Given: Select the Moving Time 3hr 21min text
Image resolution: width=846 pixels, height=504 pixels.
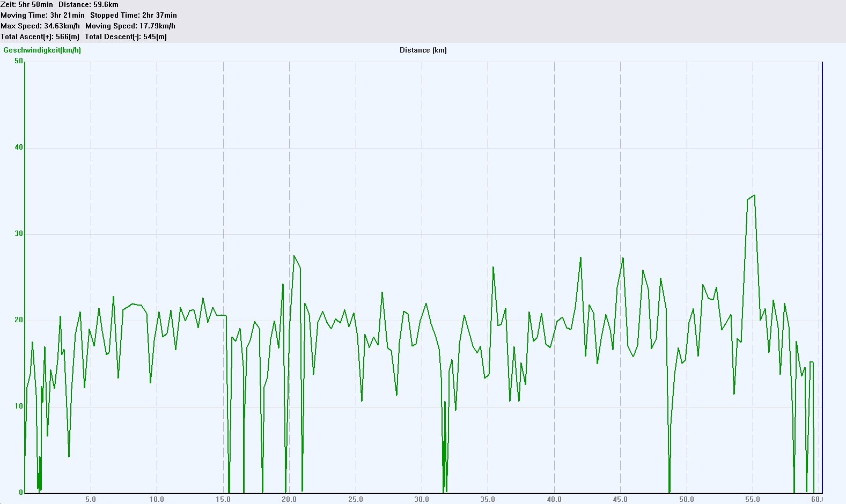Looking at the screenshot, I should click(x=42, y=15).
